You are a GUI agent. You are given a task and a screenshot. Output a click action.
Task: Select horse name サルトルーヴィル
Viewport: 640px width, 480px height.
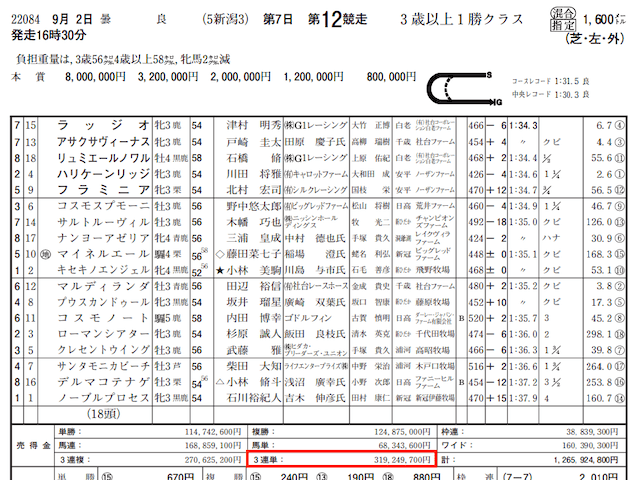point(103,222)
